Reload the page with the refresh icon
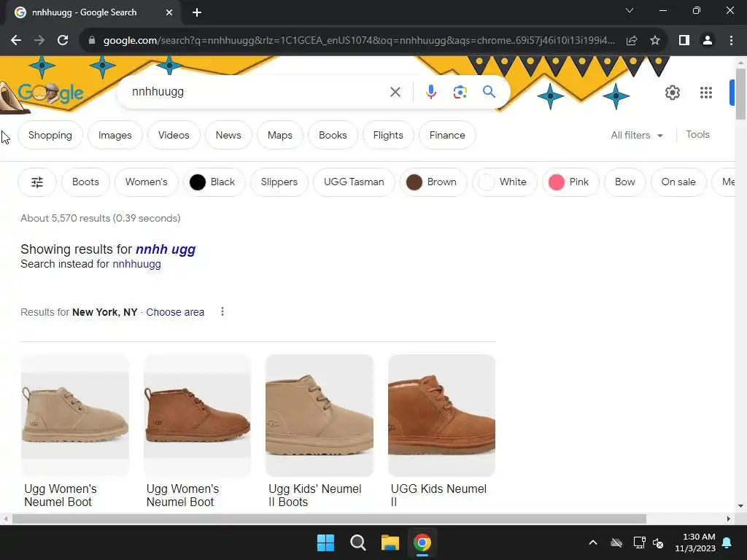747x560 pixels. pos(63,41)
